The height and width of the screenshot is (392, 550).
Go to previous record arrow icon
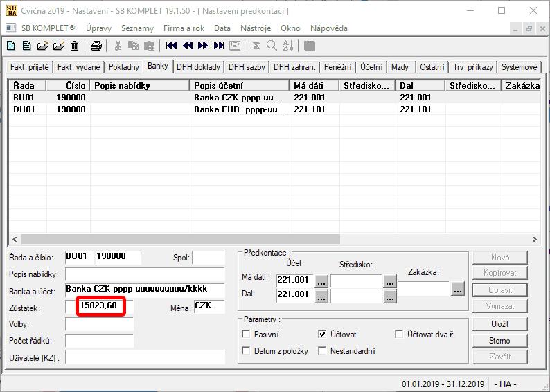coord(188,46)
